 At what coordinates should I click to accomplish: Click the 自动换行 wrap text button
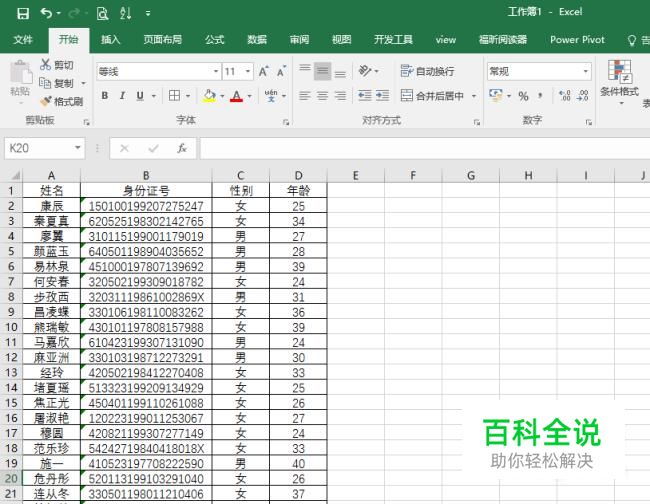tap(427, 71)
